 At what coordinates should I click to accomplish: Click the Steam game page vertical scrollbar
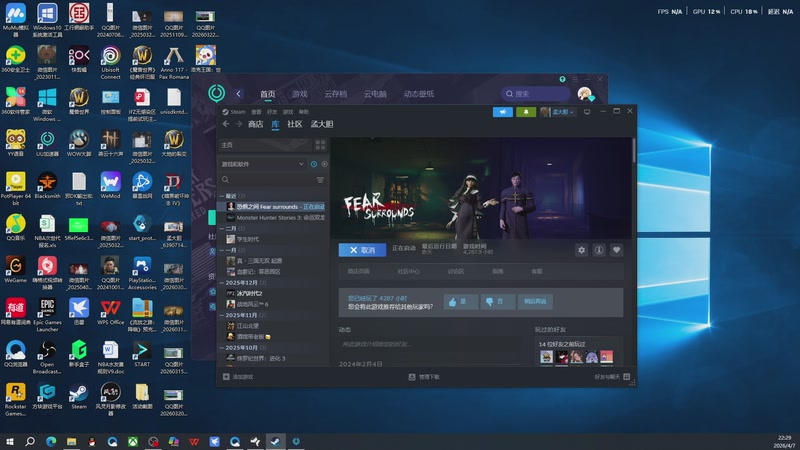pos(634,151)
